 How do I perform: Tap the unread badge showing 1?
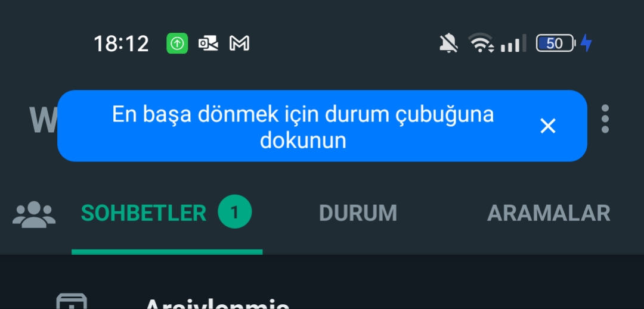[234, 212]
